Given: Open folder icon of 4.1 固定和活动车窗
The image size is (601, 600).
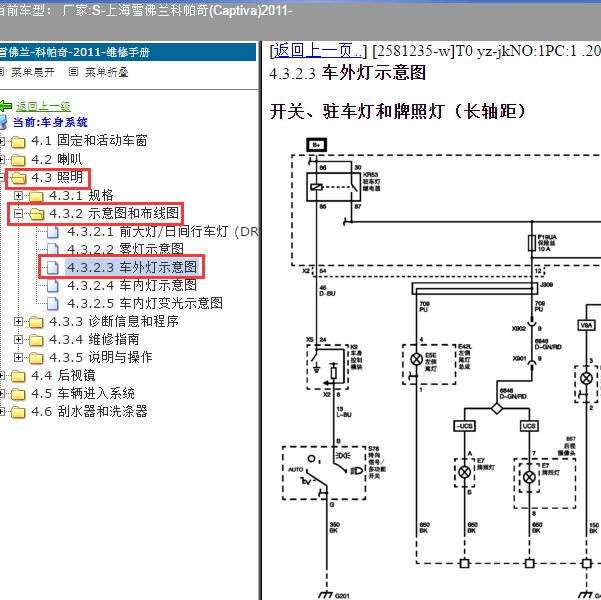Looking at the screenshot, I should pyautogui.click(x=18, y=142).
